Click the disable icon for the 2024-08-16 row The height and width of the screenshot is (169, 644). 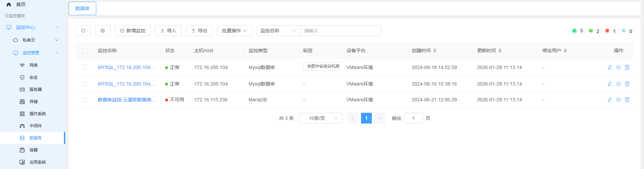click(x=618, y=84)
